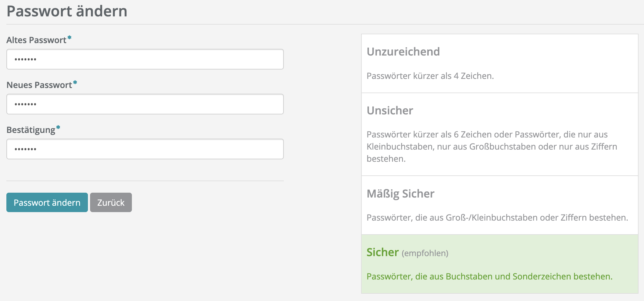Click the Neues Passwort field label
Viewport: 644px width, 301px height.
point(39,85)
